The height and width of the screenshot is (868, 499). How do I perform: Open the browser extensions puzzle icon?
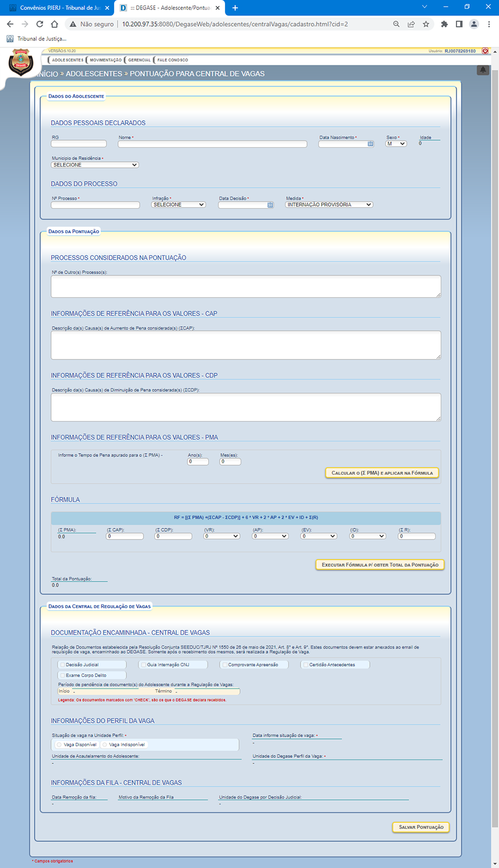444,24
